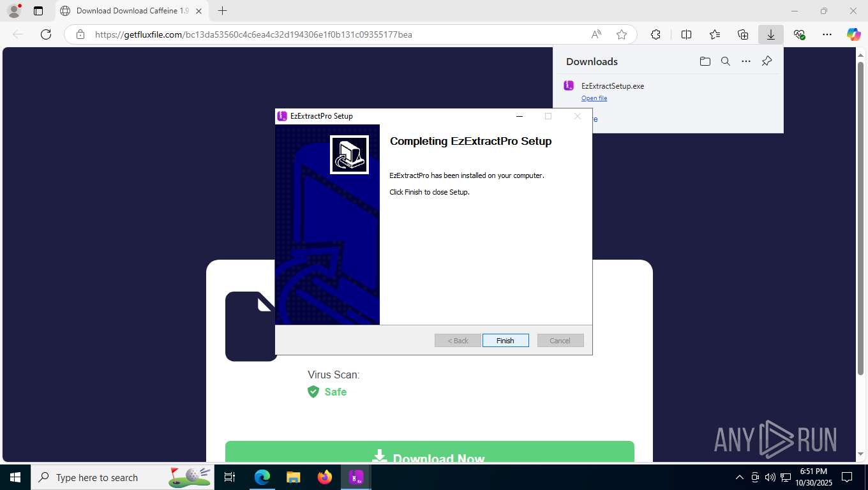Click Downloads toolbar button in Edge
868x490 pixels.
coord(771,34)
